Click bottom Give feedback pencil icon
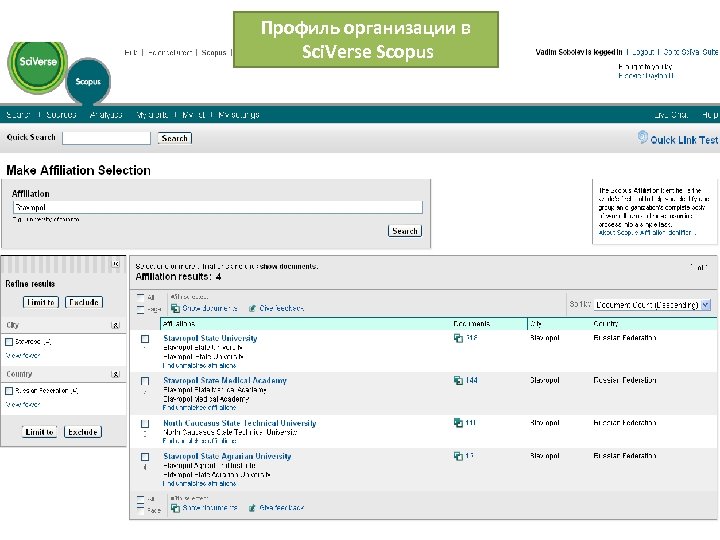Viewport: 720px width, 540px height. (252, 508)
